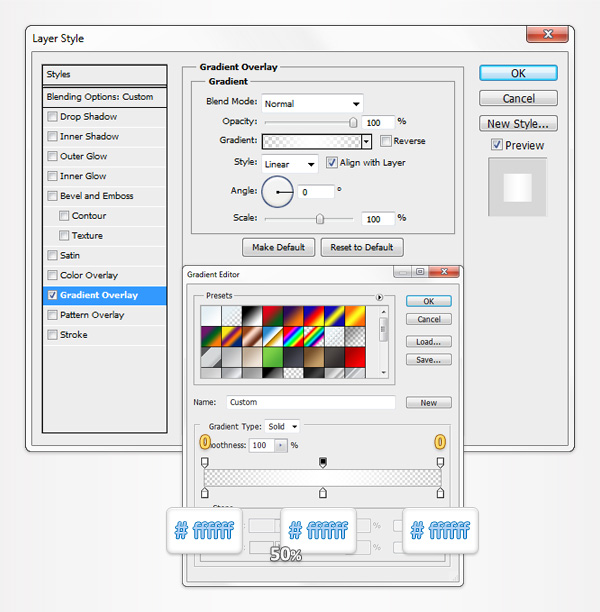Choose the black-to-white gradient preset
Screen dimensions: 600x612
251,315
